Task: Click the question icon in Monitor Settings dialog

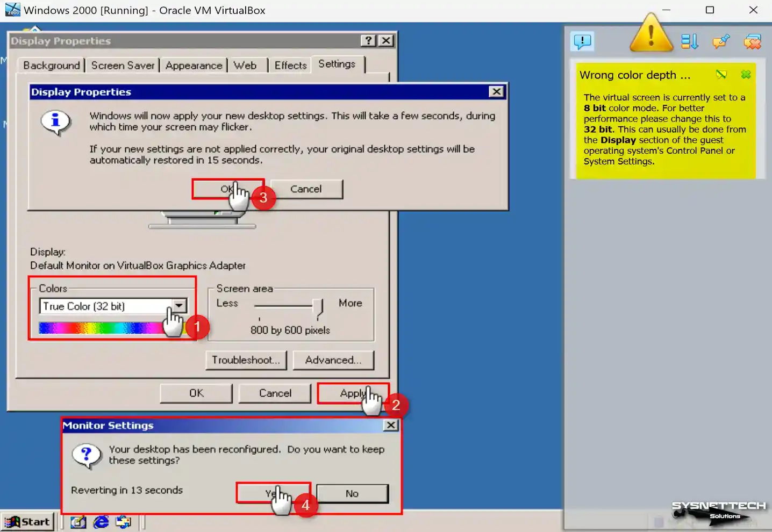Action: 87,456
